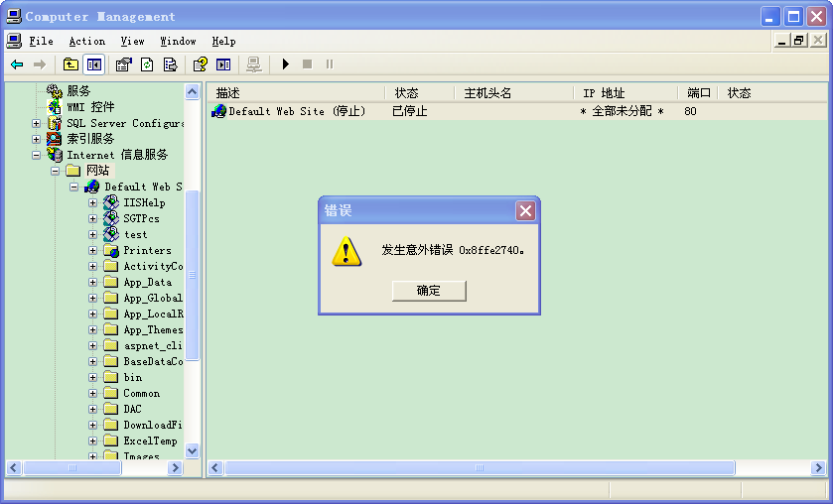The image size is (833, 504).
Task: Click list pane scroll right arrow
Action: [819, 468]
